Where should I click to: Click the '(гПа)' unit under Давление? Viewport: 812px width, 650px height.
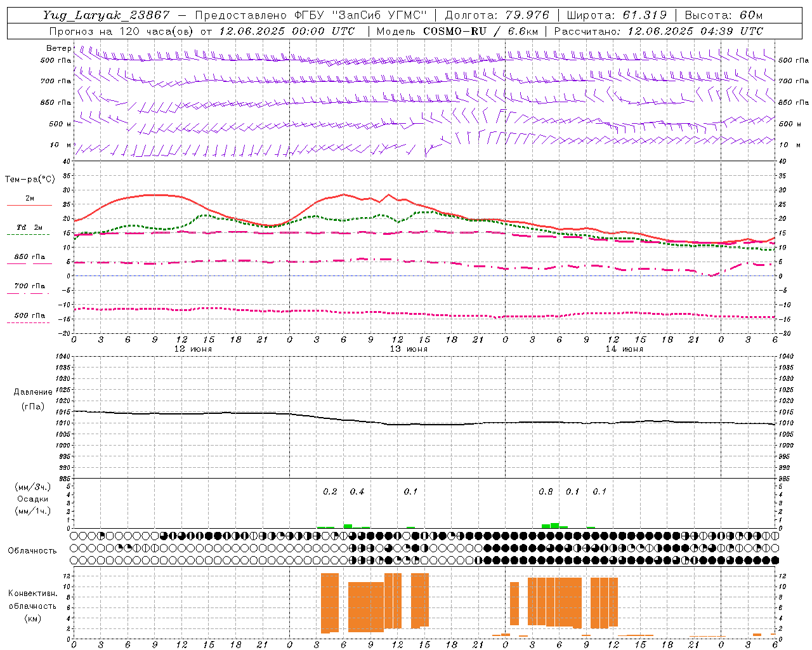click(33, 406)
